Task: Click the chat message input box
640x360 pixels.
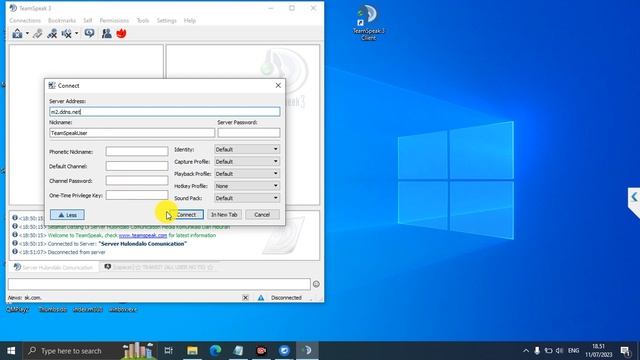Action: (159, 284)
